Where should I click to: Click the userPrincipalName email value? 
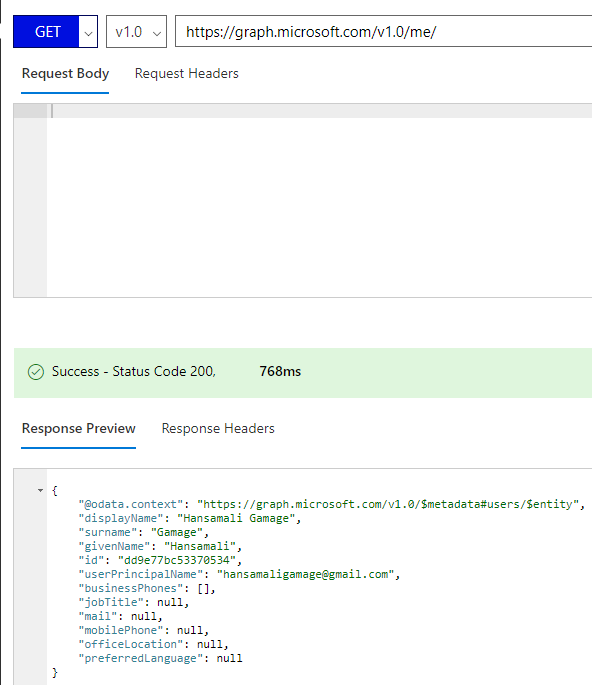[305, 574]
